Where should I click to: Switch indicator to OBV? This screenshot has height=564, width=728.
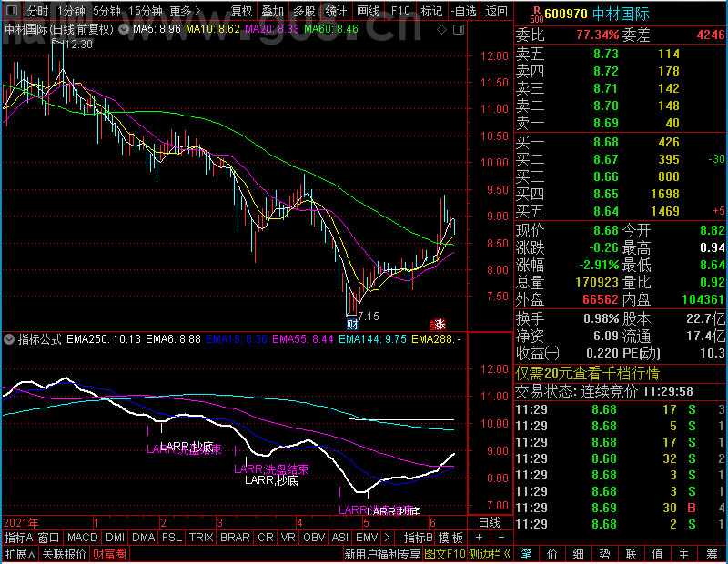pos(314,538)
